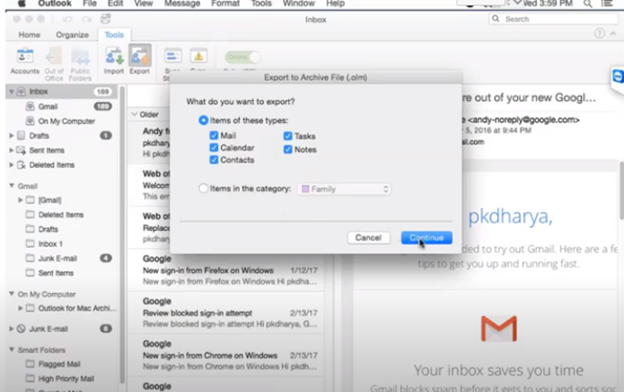Viewport: 624px width, 392px height.
Task: Open the Accounts tool in the ribbon
Action: coord(25,61)
